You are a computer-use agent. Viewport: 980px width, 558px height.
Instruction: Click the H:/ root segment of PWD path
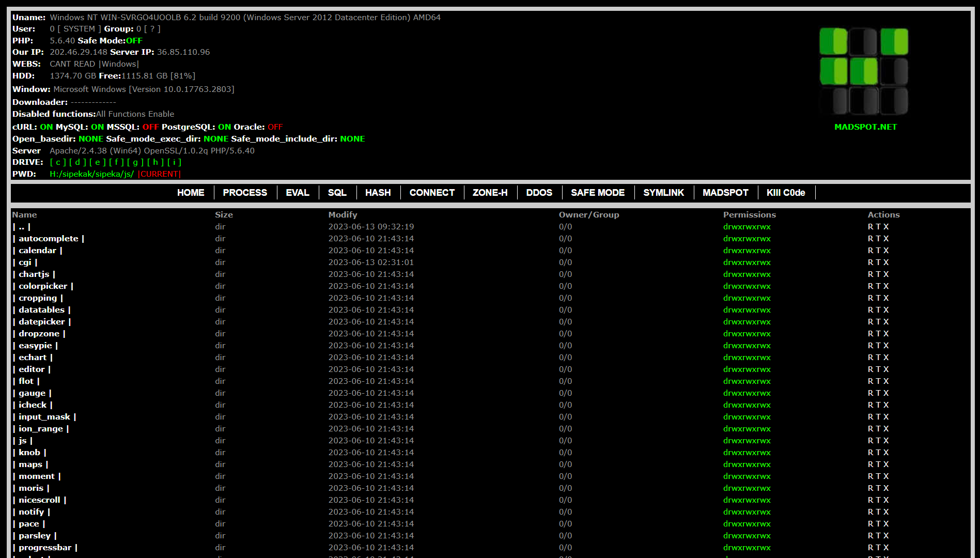(56, 174)
